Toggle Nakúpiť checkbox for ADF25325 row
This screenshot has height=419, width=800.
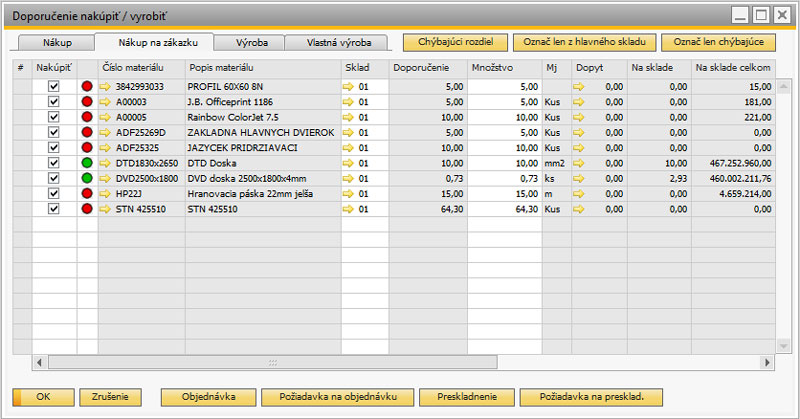[x=54, y=147]
